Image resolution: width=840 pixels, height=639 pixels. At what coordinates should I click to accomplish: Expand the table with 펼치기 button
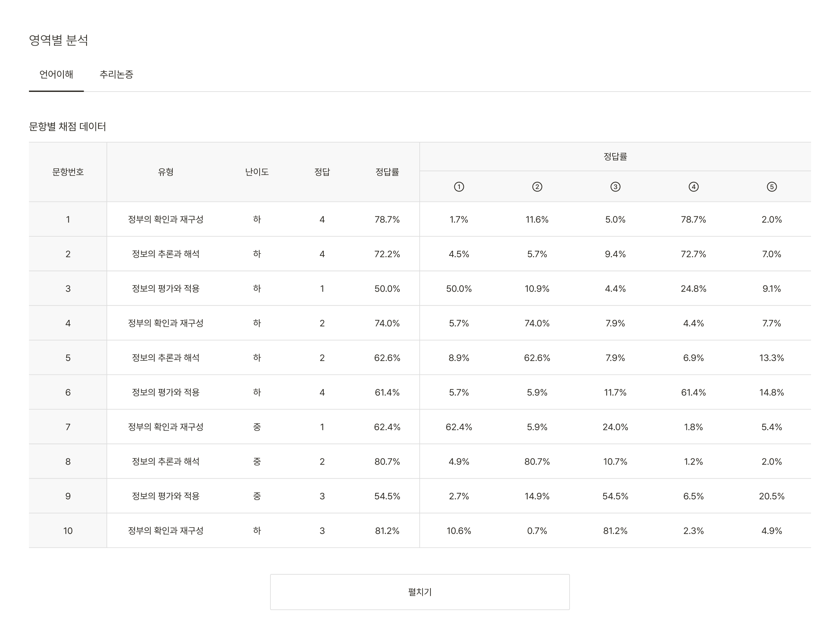click(x=419, y=592)
